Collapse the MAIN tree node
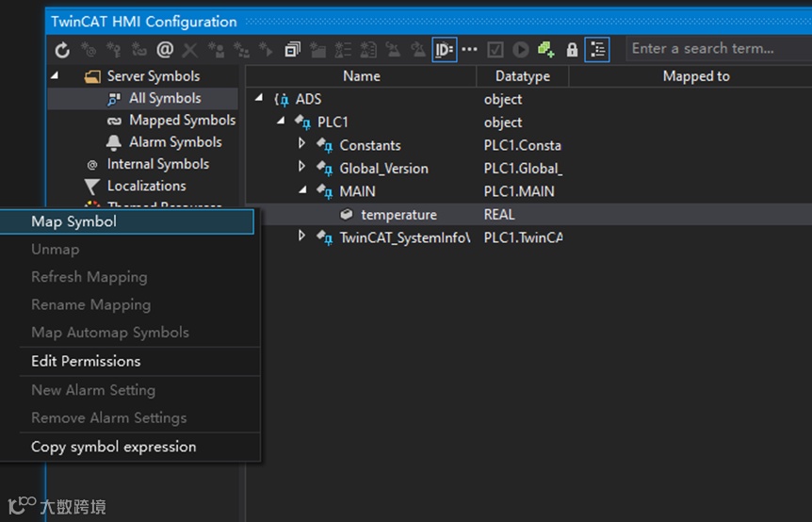The height and width of the screenshot is (522, 812). (x=303, y=190)
